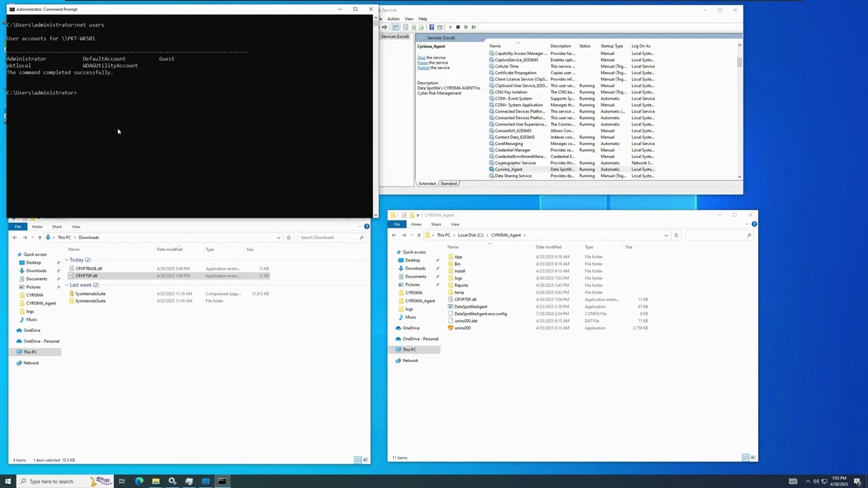Open Task View from taskbar
This screenshot has height=488, width=868.
[x=122, y=481]
